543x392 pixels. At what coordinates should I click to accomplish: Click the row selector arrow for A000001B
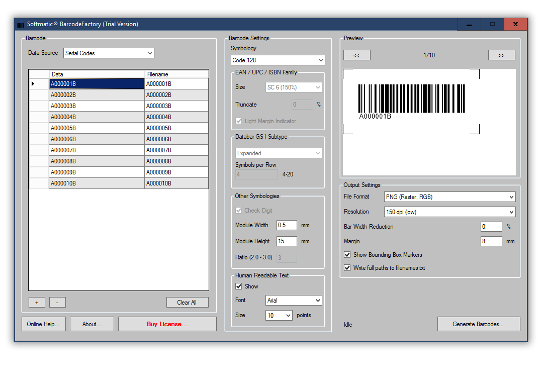pos(33,84)
